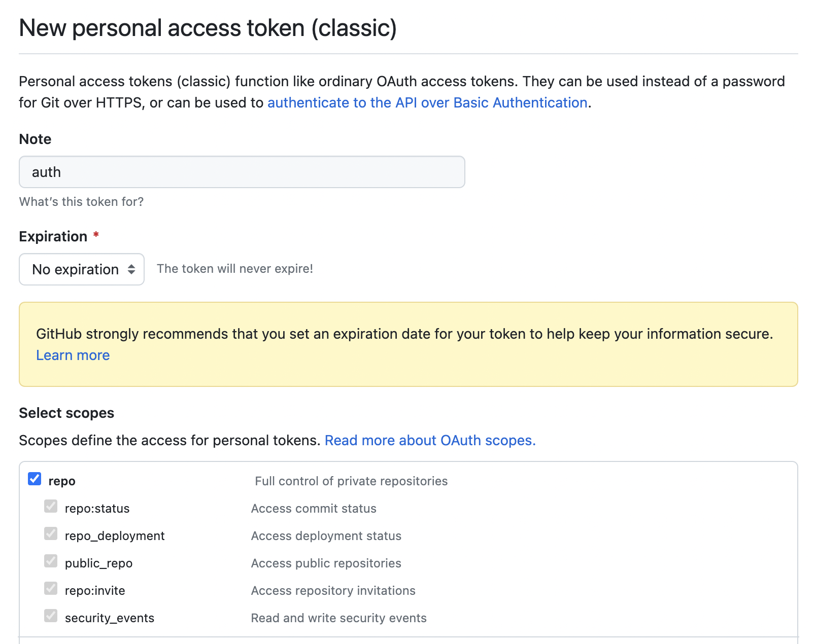Screen dimensions: 815x644
Task: Toggle the security_events checkbox
Action: 51,616
